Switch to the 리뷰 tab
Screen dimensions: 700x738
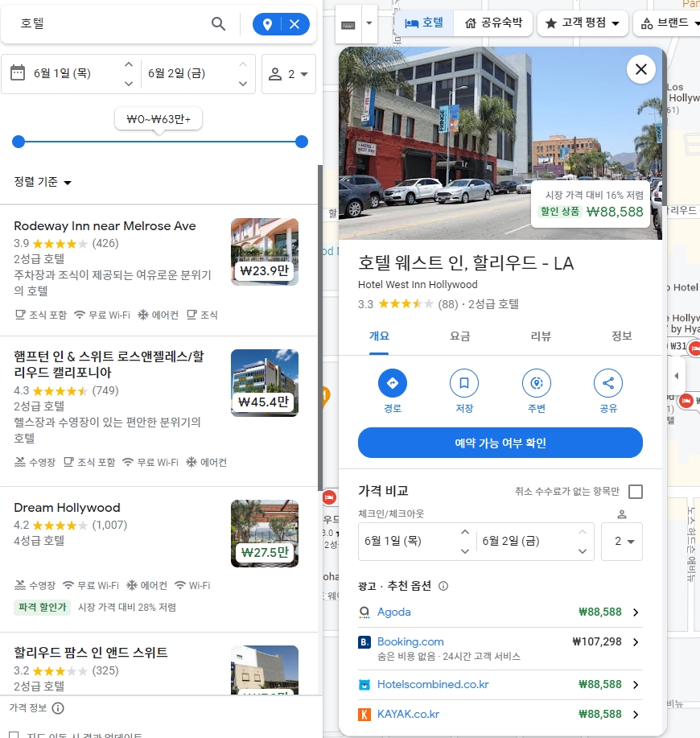click(x=540, y=336)
